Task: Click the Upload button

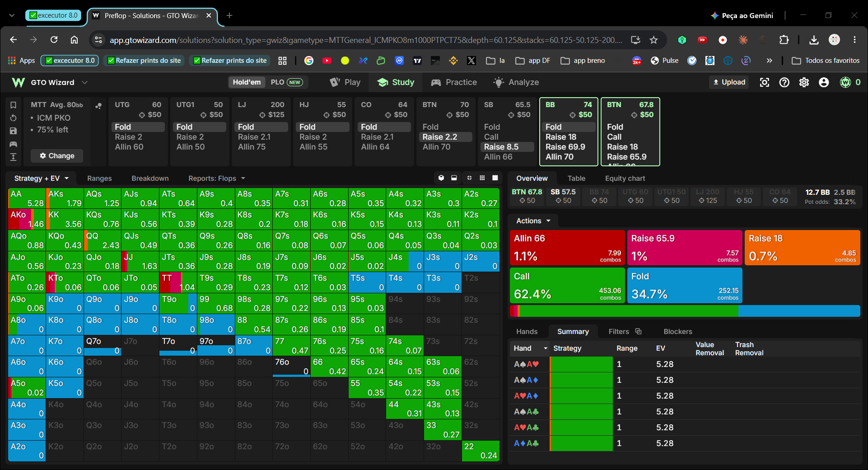Action: 729,82
